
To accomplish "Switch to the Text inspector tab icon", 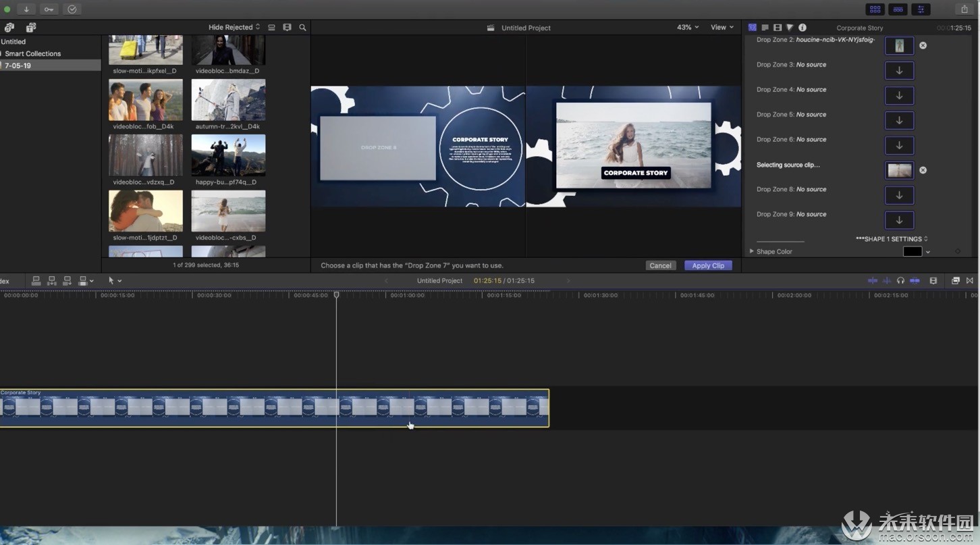I will [x=765, y=28].
